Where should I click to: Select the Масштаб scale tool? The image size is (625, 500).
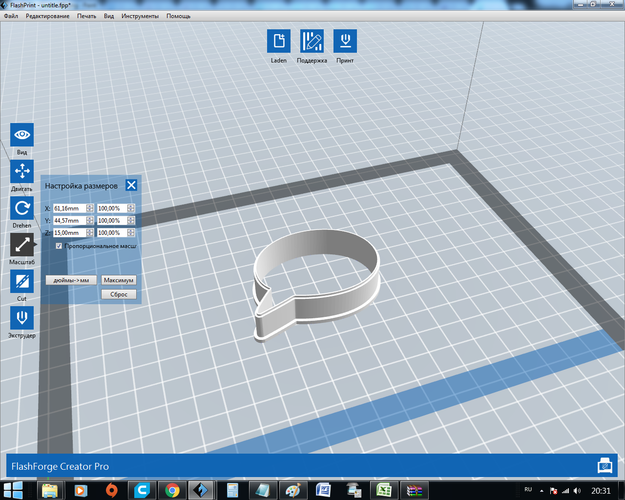(22, 245)
